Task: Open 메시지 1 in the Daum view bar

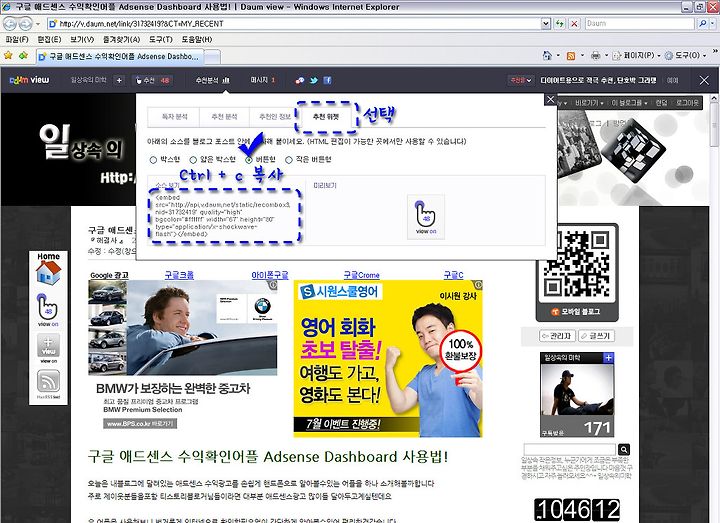Action: coord(263,80)
